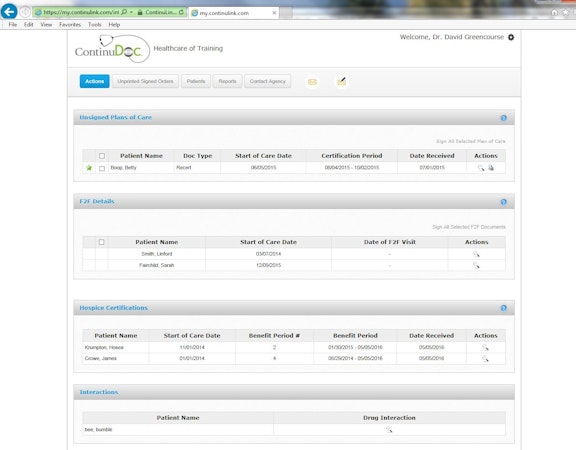Check the select-all box in Plans of Care header
Screen dimensions: 576x450
102,156
